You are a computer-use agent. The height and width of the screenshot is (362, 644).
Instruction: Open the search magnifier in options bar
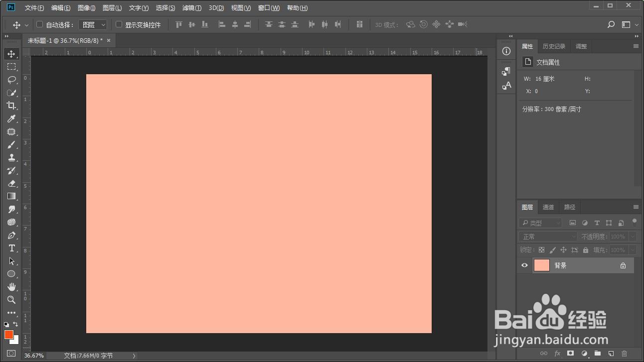(611, 24)
